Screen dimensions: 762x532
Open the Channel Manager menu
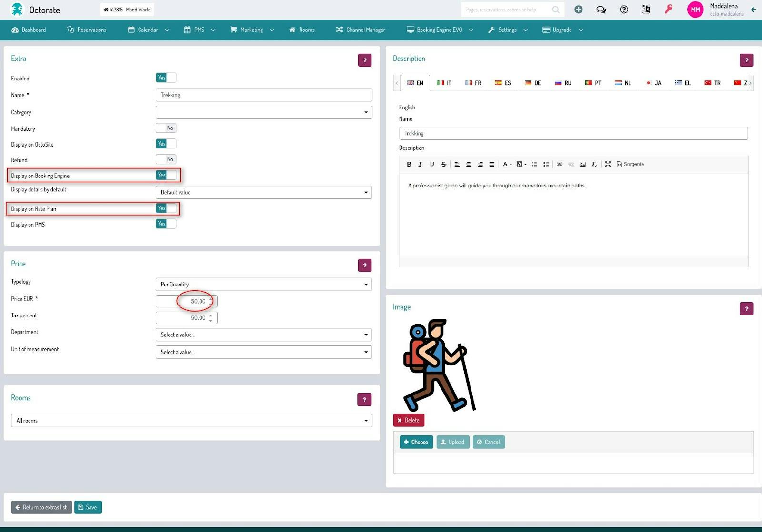(361, 30)
